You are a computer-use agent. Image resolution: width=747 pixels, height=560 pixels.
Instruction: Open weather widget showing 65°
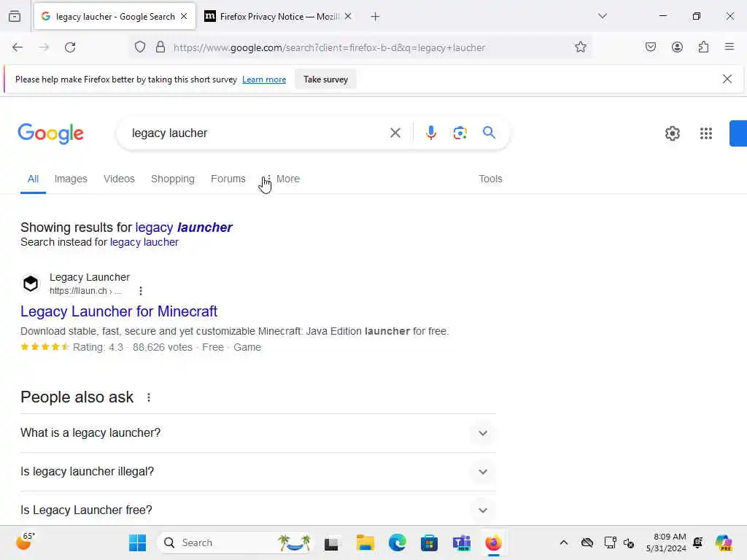(x=25, y=542)
